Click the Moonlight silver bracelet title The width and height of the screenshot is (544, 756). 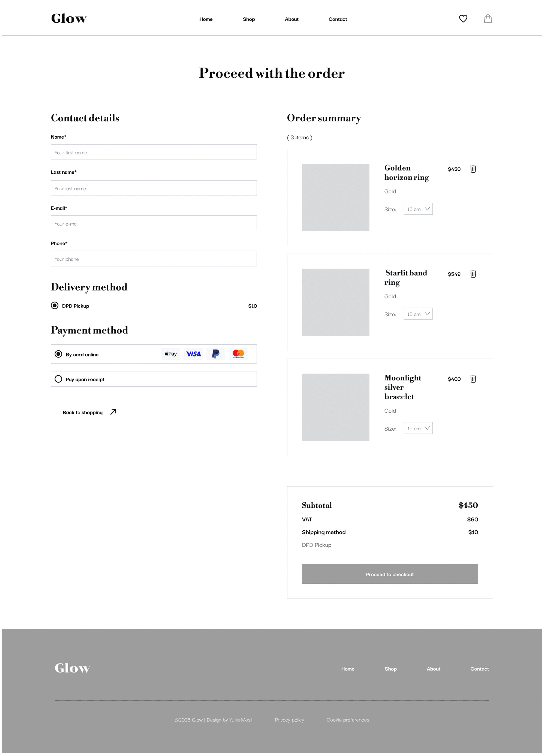tap(403, 387)
